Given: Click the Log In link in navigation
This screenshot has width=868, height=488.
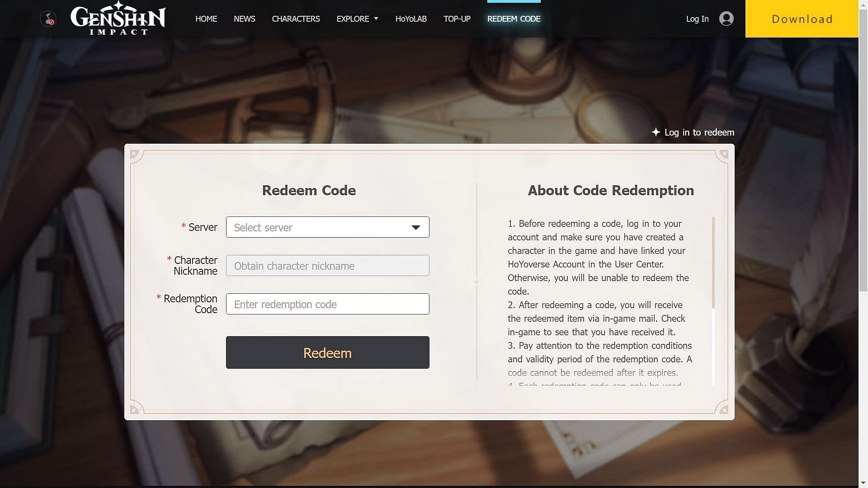Looking at the screenshot, I should point(697,19).
